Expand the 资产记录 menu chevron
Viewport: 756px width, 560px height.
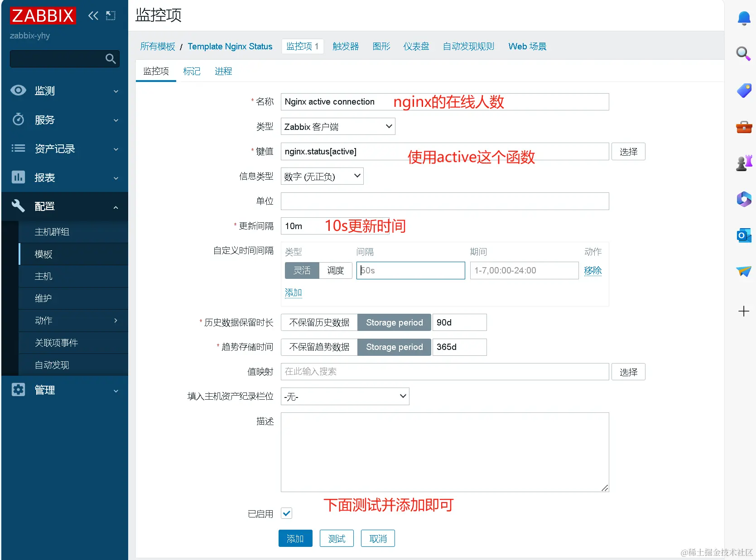pos(116,149)
